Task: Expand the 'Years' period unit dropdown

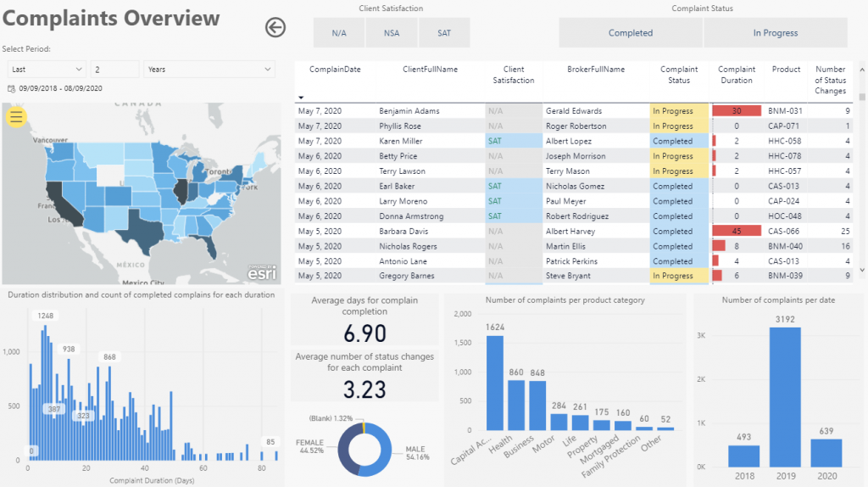Action: (x=209, y=70)
